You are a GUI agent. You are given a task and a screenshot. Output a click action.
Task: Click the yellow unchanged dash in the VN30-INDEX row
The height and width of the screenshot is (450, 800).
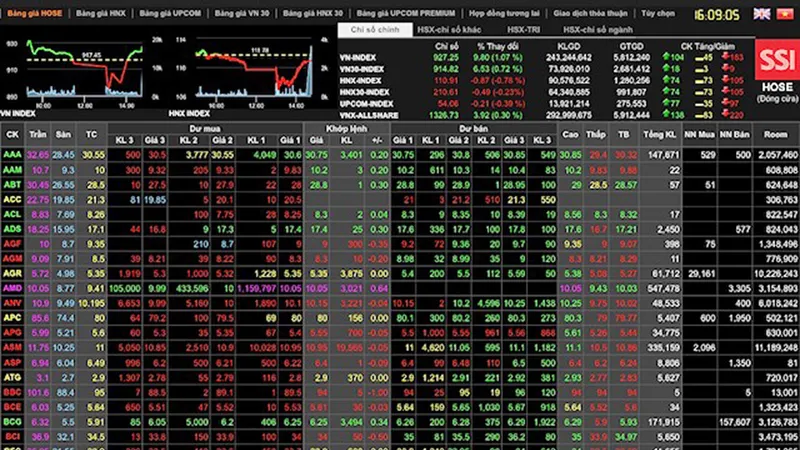pos(699,69)
